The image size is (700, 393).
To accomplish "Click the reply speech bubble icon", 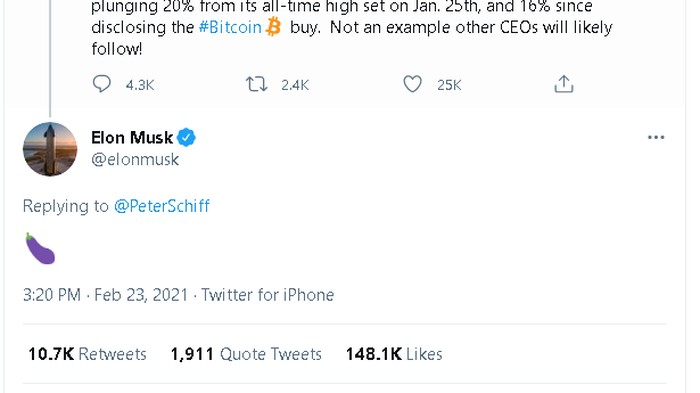I will tap(101, 84).
